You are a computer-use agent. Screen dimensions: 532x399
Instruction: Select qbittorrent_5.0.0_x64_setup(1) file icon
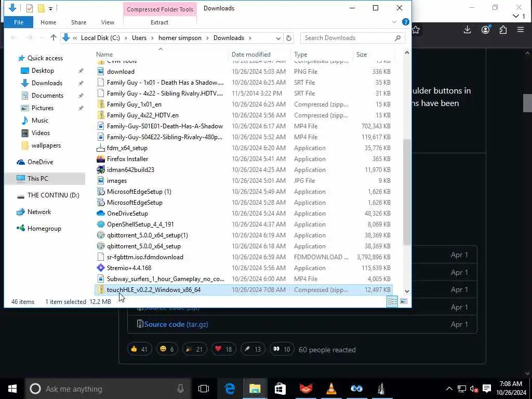coord(101,235)
